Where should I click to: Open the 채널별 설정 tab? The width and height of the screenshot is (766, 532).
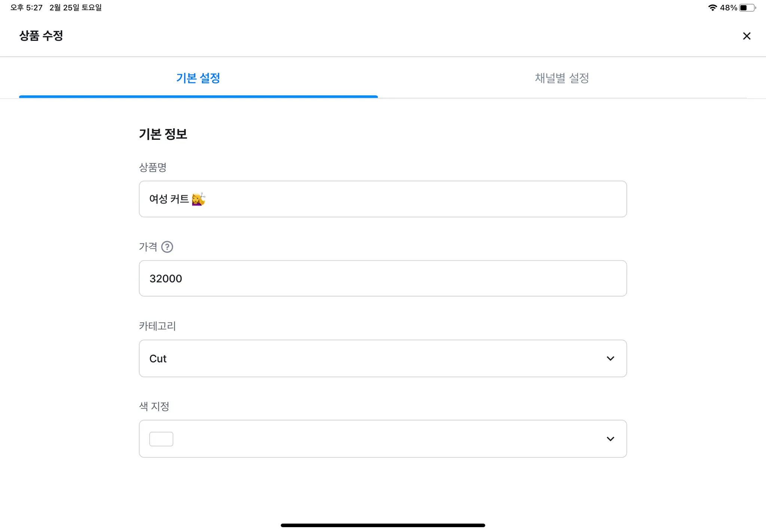point(562,78)
